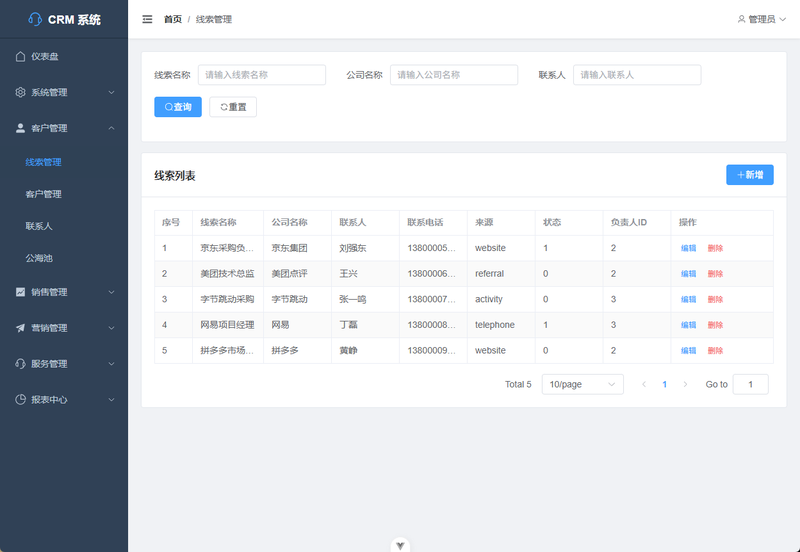The image size is (800, 552).
Task: Expand 营销管理 submenu chevron
Action: pos(111,328)
